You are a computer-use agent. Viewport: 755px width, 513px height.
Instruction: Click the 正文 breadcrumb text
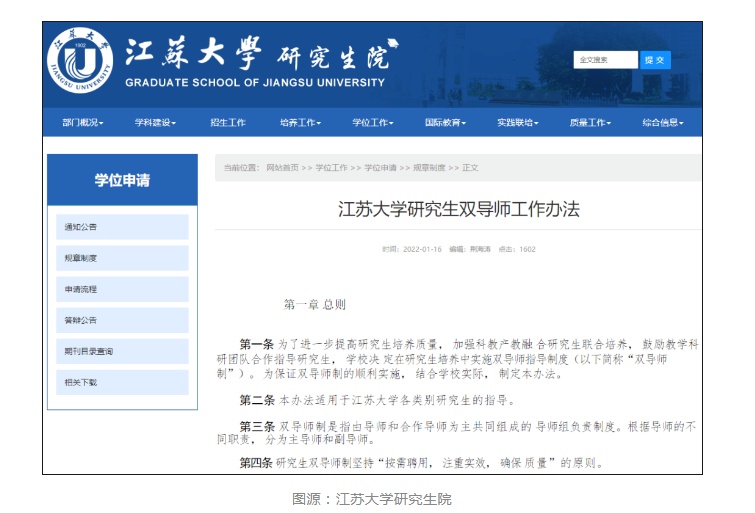tap(470, 168)
